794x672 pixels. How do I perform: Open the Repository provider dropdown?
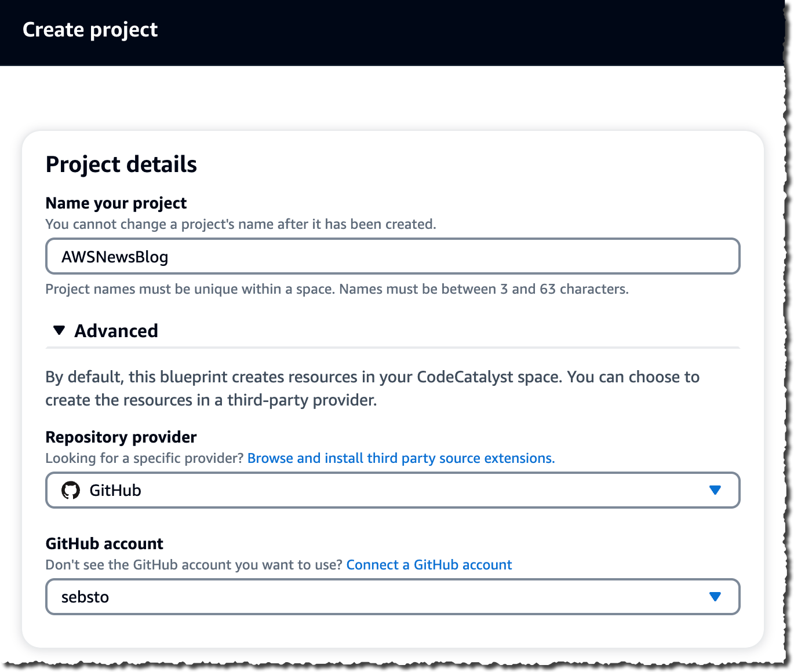click(392, 490)
